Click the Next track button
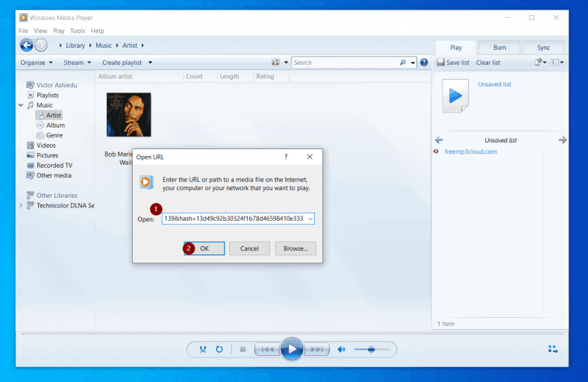The width and height of the screenshot is (588, 382). pos(316,349)
